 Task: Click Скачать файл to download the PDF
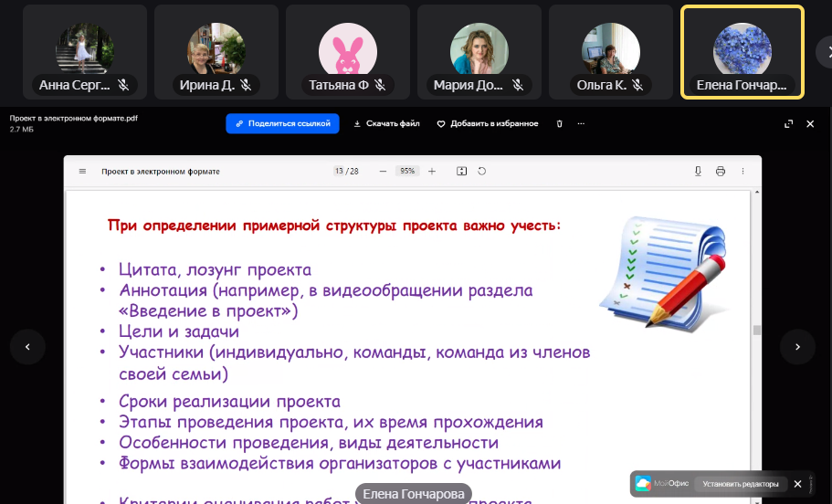tap(386, 123)
